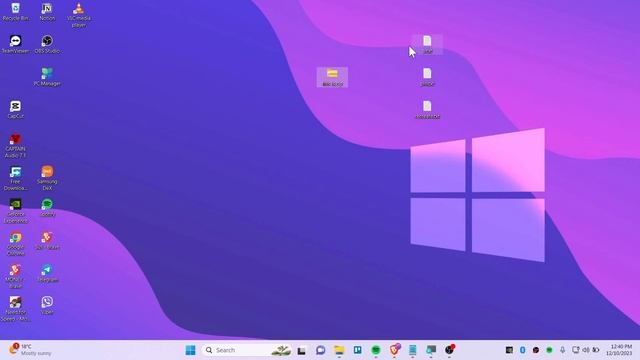Launch Notion from the desktop

click(47, 11)
